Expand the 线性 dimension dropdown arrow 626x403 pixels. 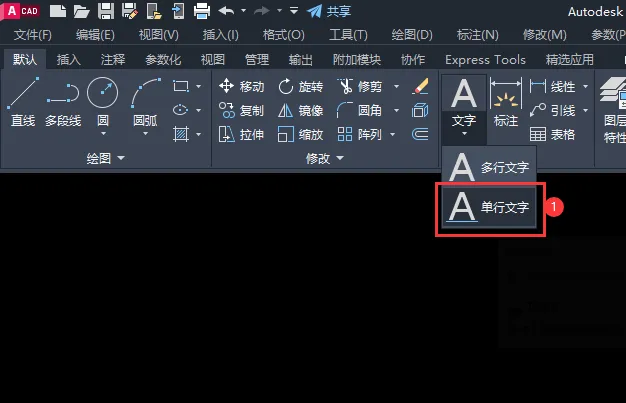pyautogui.click(x=585, y=86)
